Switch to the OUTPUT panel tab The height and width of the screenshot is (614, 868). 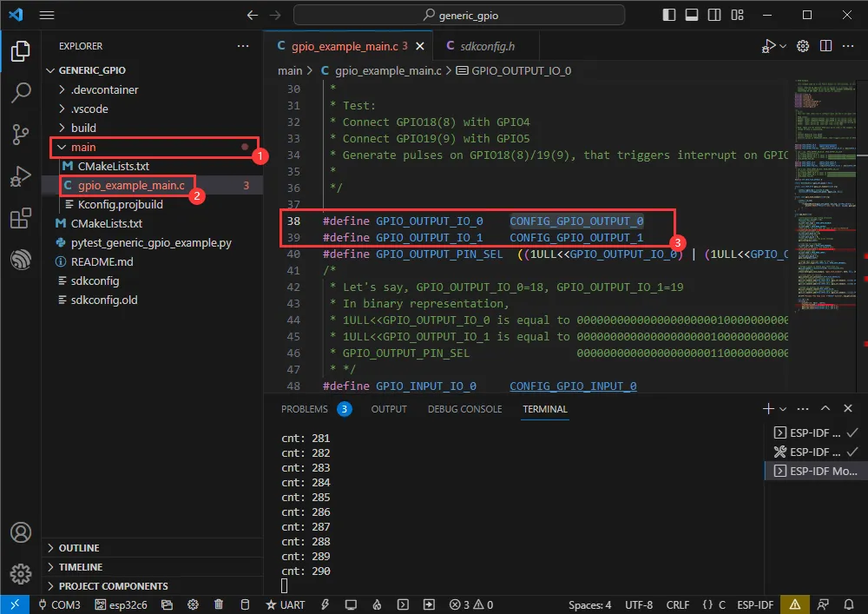click(388, 408)
